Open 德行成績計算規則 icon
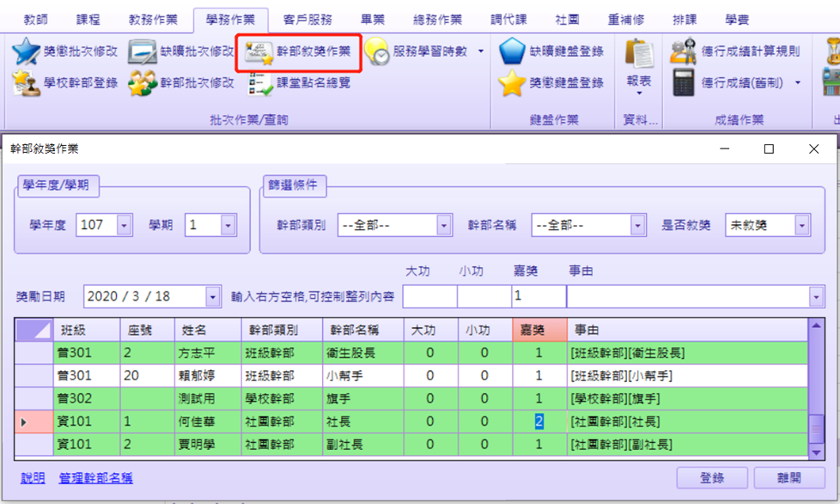The height and width of the screenshot is (504, 840). point(683,52)
